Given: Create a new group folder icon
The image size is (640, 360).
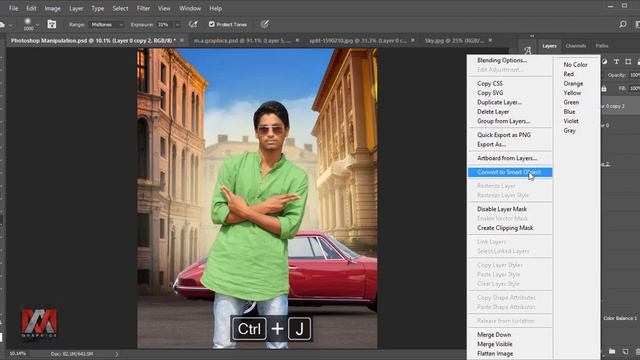Looking at the screenshot, I should tap(612, 351).
